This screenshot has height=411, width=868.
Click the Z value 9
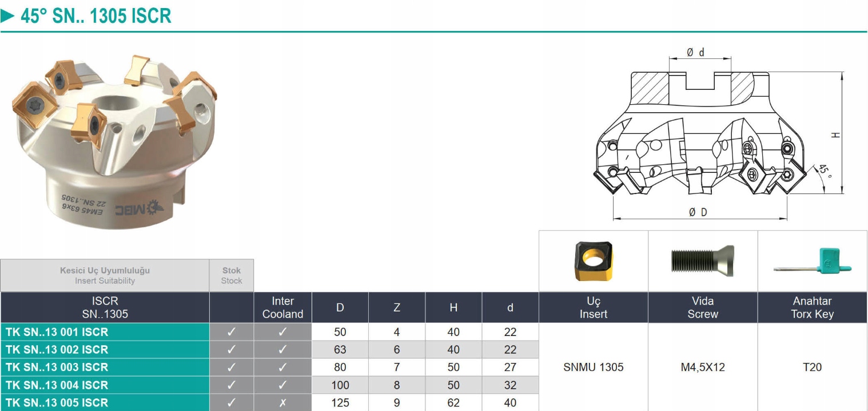tap(397, 402)
